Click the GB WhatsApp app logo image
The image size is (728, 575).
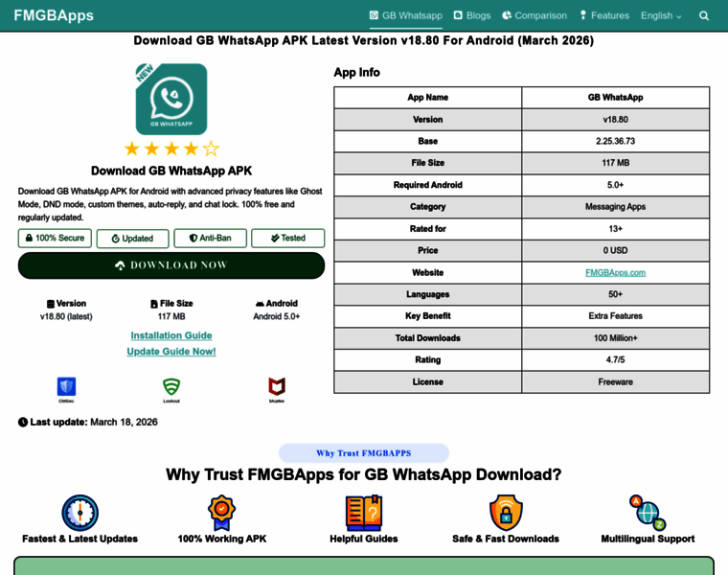[171, 99]
